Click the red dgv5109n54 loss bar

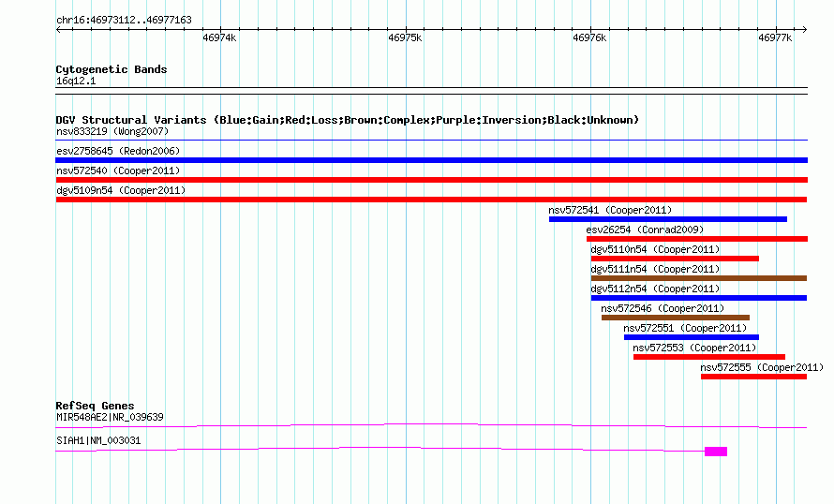tap(431, 200)
